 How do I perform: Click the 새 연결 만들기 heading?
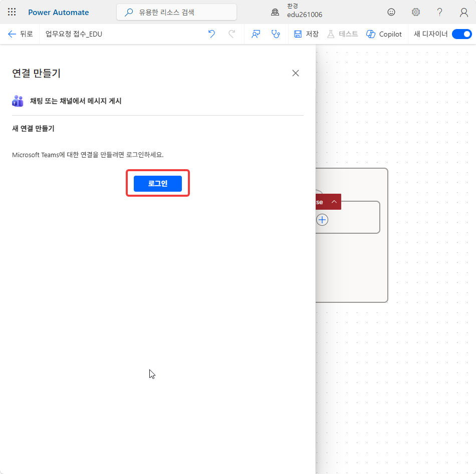[33, 129]
